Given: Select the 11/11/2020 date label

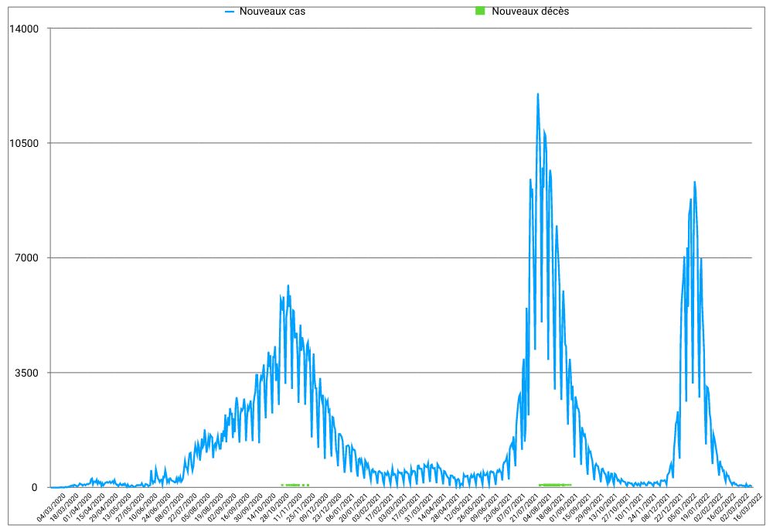Looking at the screenshot, I should pos(287,506).
